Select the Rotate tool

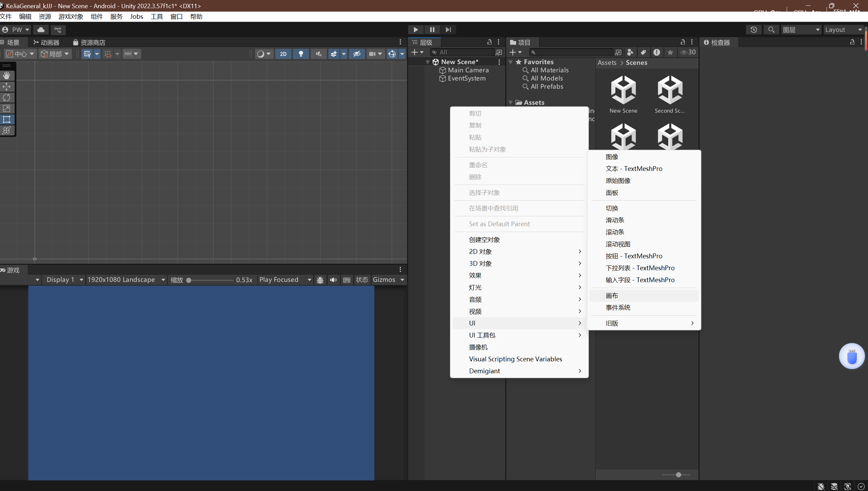(x=6, y=98)
